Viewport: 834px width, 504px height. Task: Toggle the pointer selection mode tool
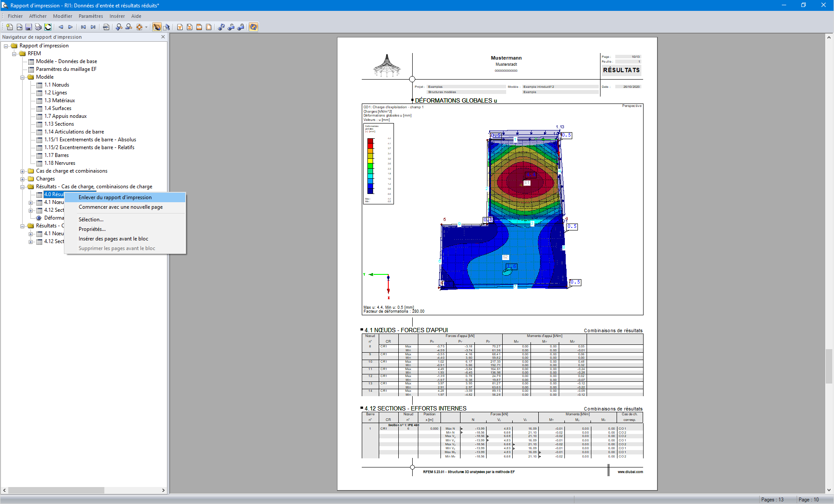pyautogui.click(x=167, y=27)
